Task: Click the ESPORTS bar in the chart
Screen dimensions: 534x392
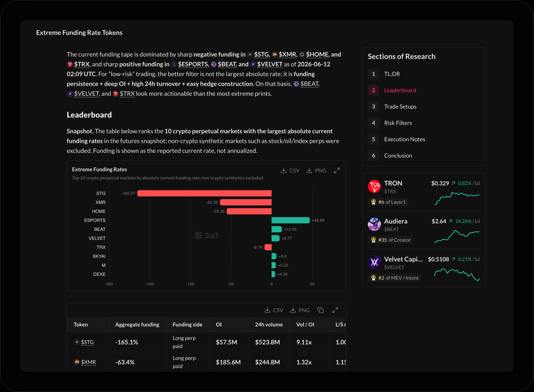Action: pyautogui.click(x=291, y=220)
